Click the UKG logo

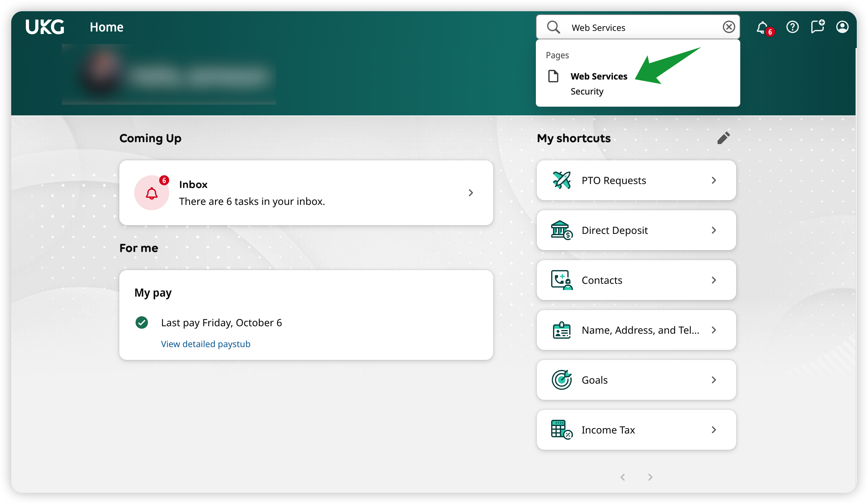pos(45,27)
